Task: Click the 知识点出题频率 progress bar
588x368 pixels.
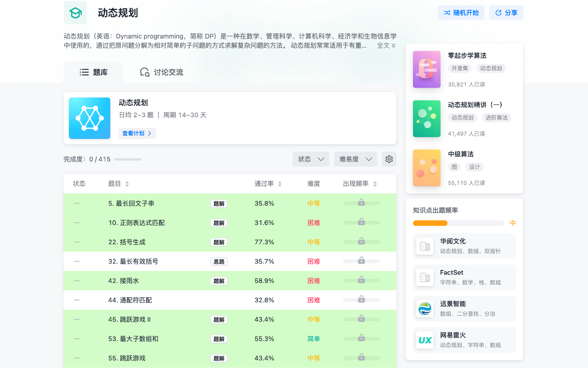Action: click(459, 223)
